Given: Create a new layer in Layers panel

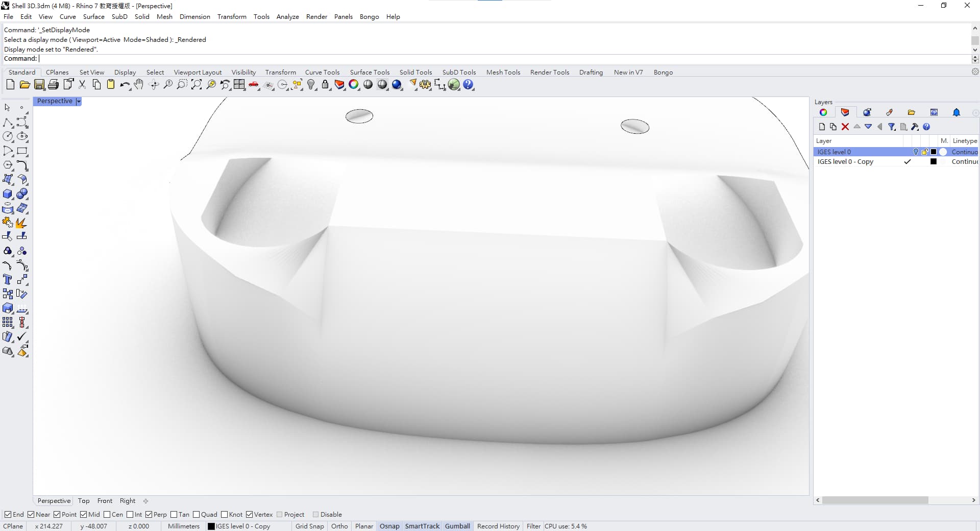Looking at the screenshot, I should (x=822, y=127).
